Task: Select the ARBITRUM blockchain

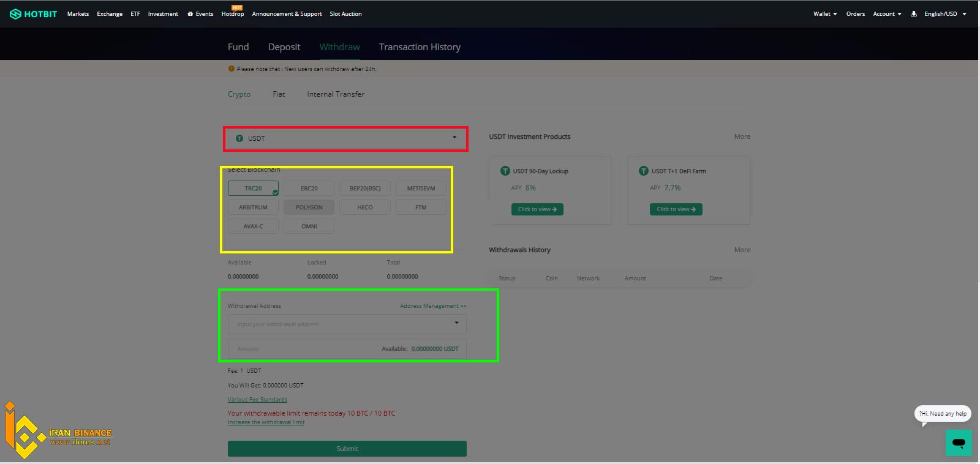Action: click(253, 207)
